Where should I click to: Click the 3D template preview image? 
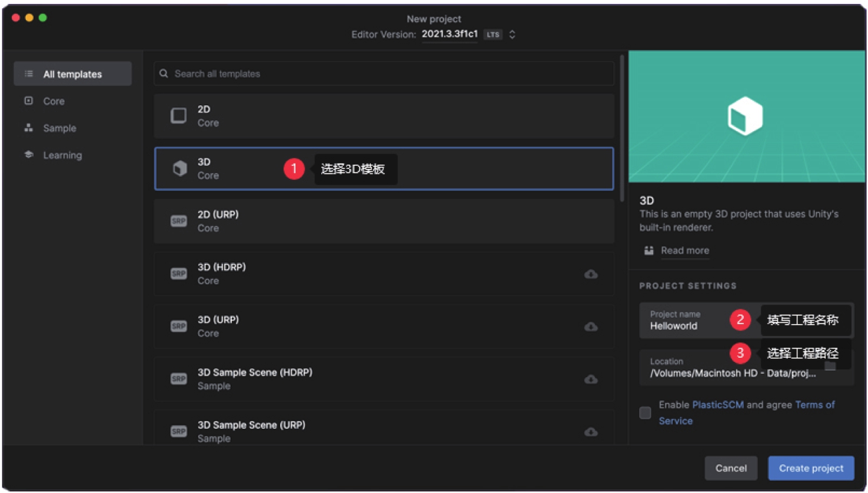tap(747, 116)
